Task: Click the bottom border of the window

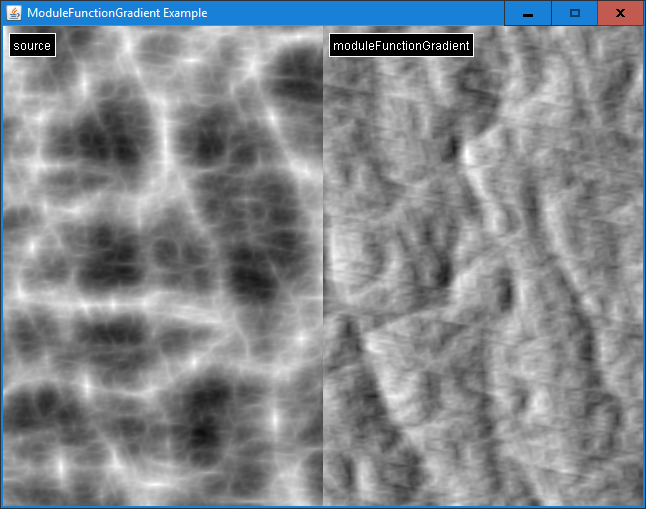Action: [x=323, y=507]
